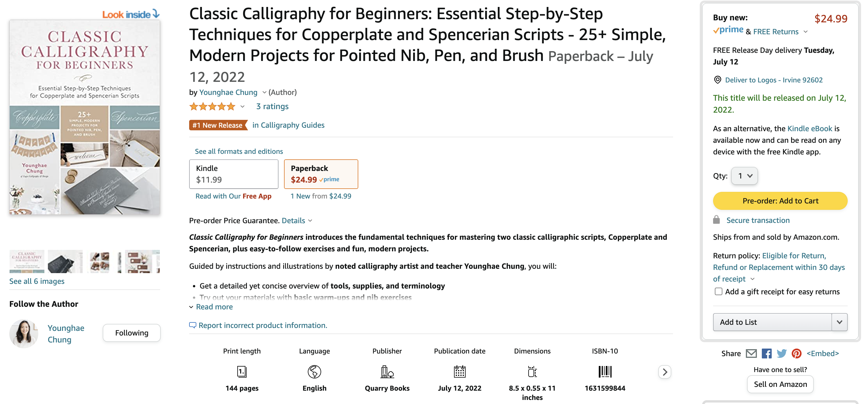
Task: Click the speech bubble report icon
Action: tap(192, 325)
